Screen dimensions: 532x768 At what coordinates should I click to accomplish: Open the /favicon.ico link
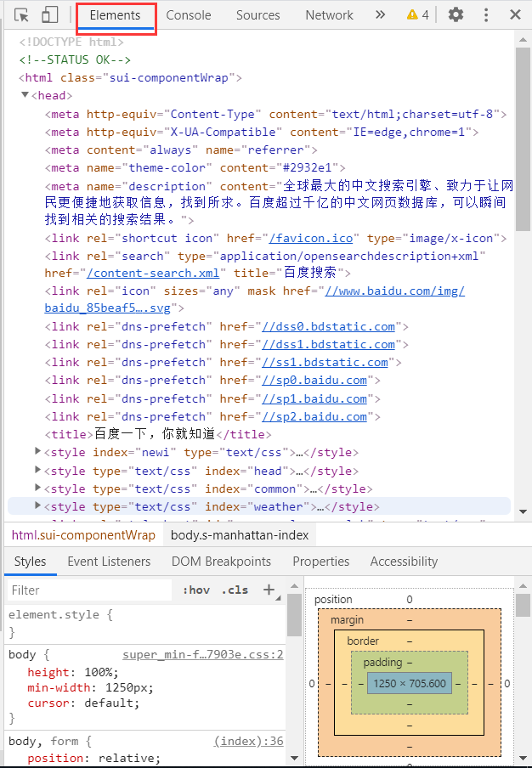(x=311, y=238)
